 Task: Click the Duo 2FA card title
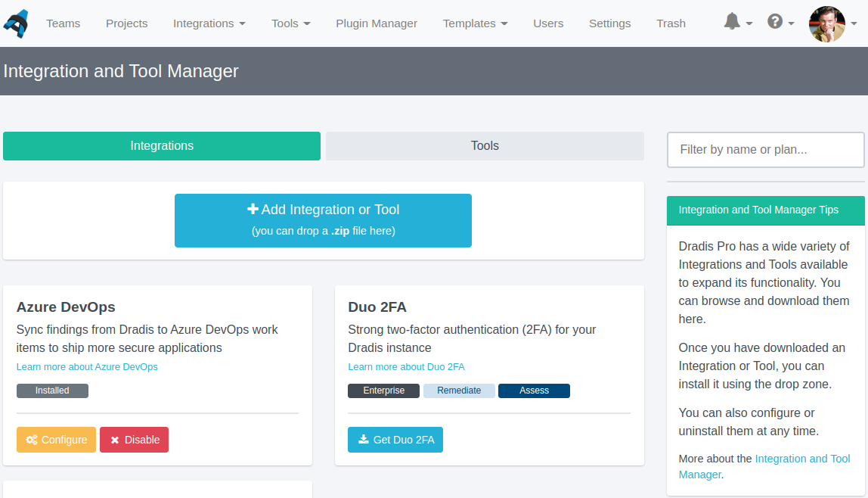click(377, 307)
